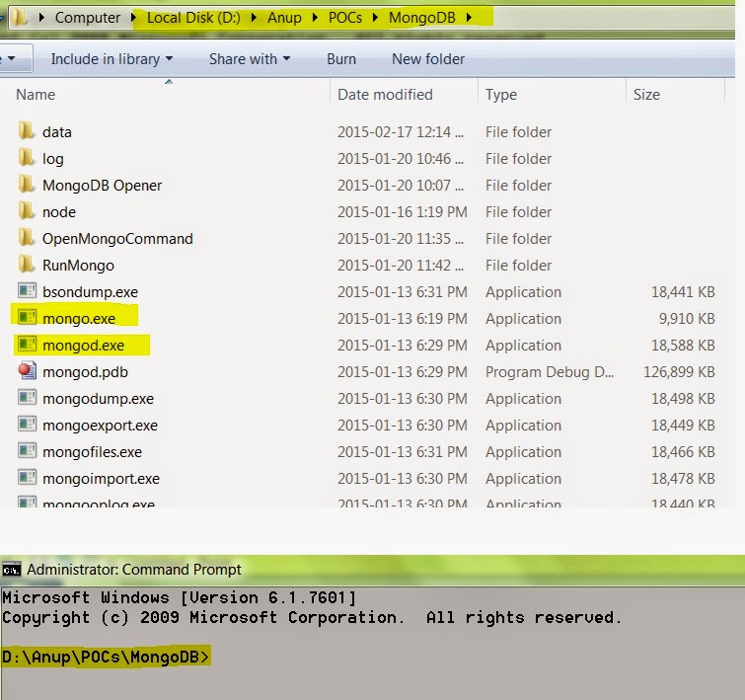Screen dimensions: 745x700
Task: Sort by the Date modified column header
Action: coord(385,95)
